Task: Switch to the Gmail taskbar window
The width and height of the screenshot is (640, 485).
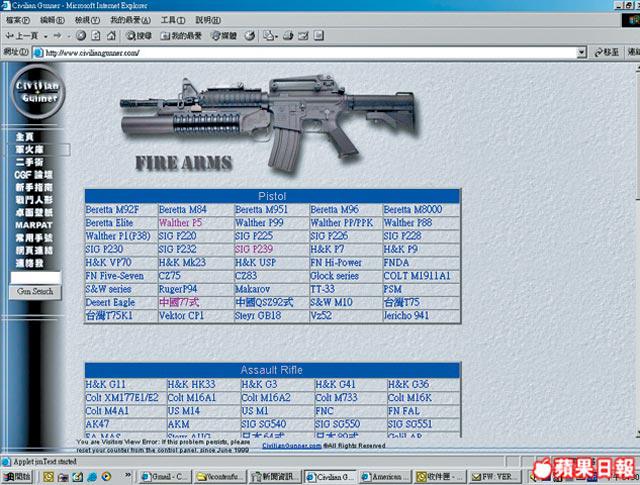Action: 164,476
